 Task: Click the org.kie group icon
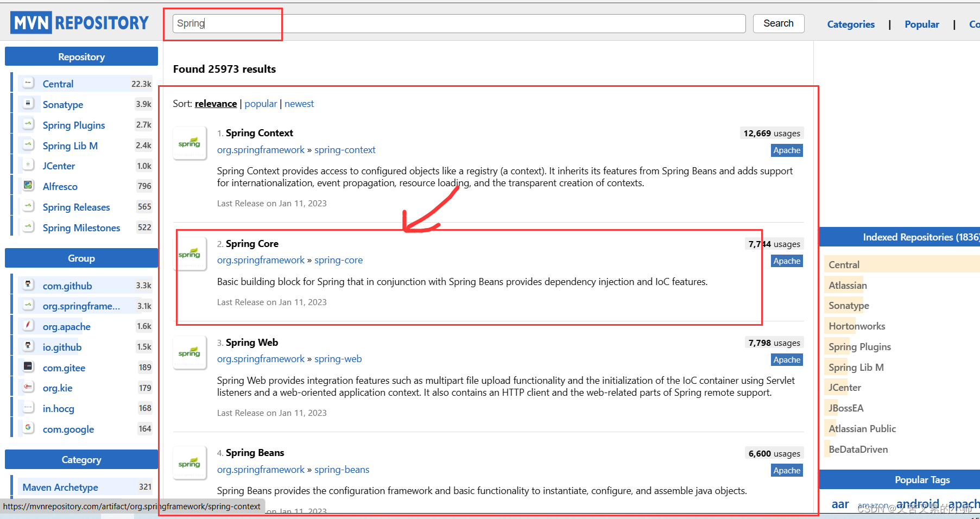click(28, 387)
